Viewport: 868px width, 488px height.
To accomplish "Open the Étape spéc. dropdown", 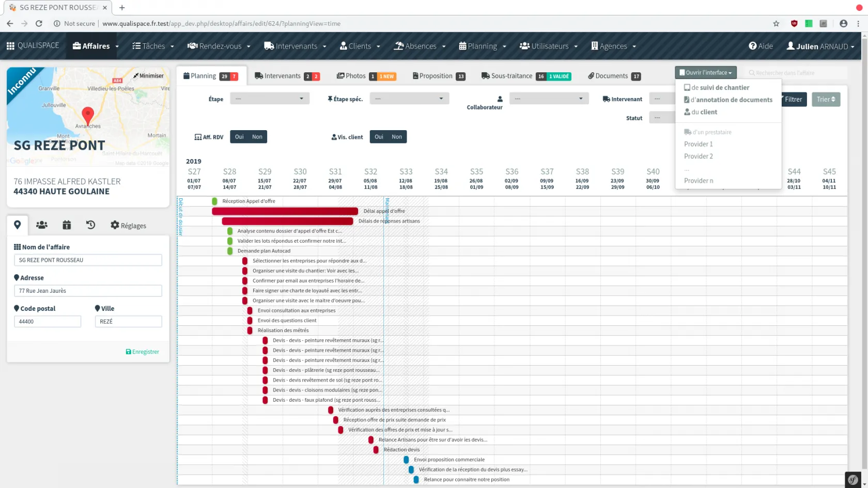I will (409, 99).
